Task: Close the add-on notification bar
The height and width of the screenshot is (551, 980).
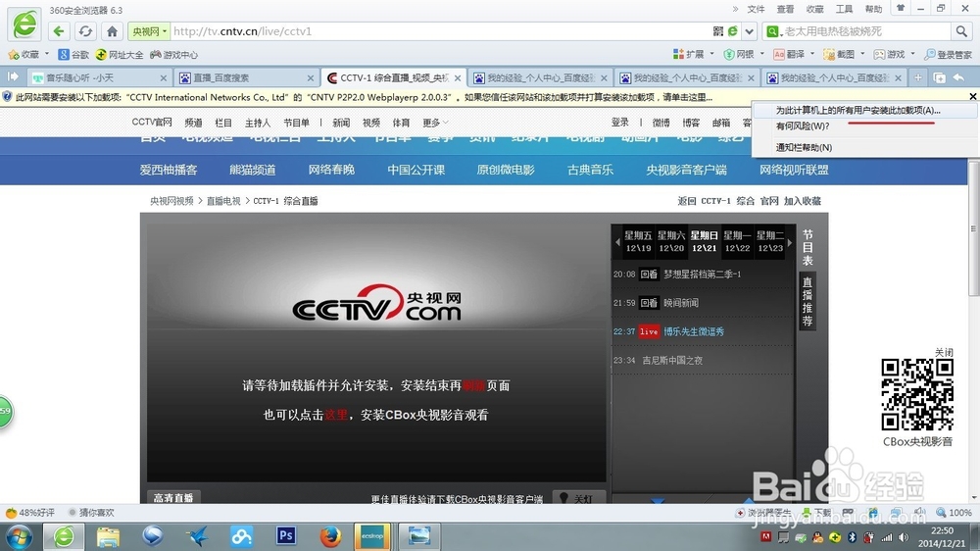Action: click(973, 96)
